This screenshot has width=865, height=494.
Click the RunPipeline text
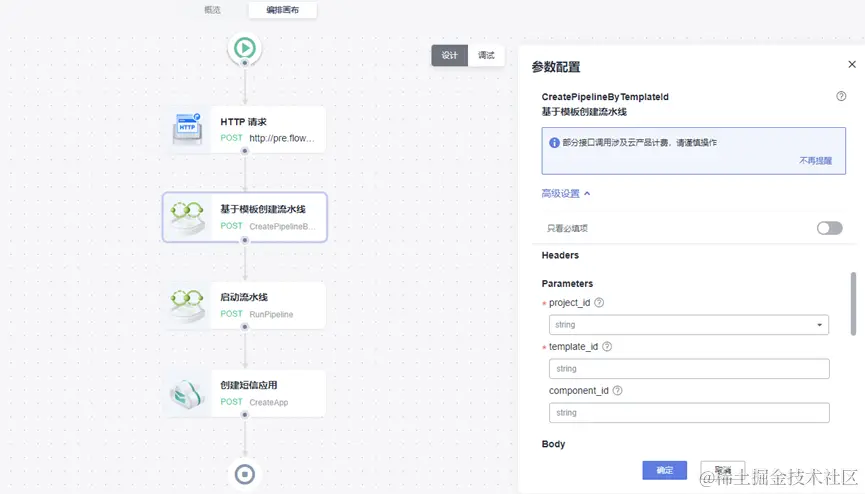271,314
